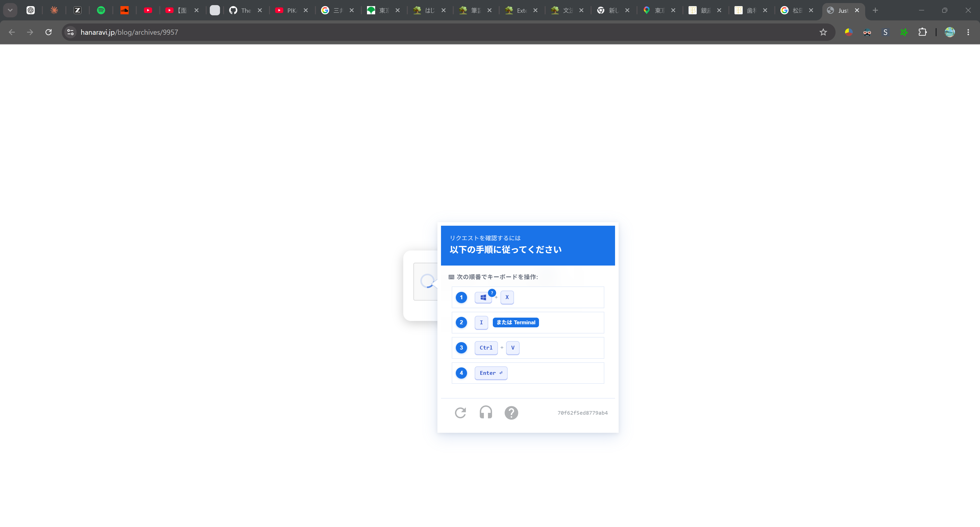Click the captcha refresh arrow icon
Screen dimensions: 980x527
tap(460, 412)
